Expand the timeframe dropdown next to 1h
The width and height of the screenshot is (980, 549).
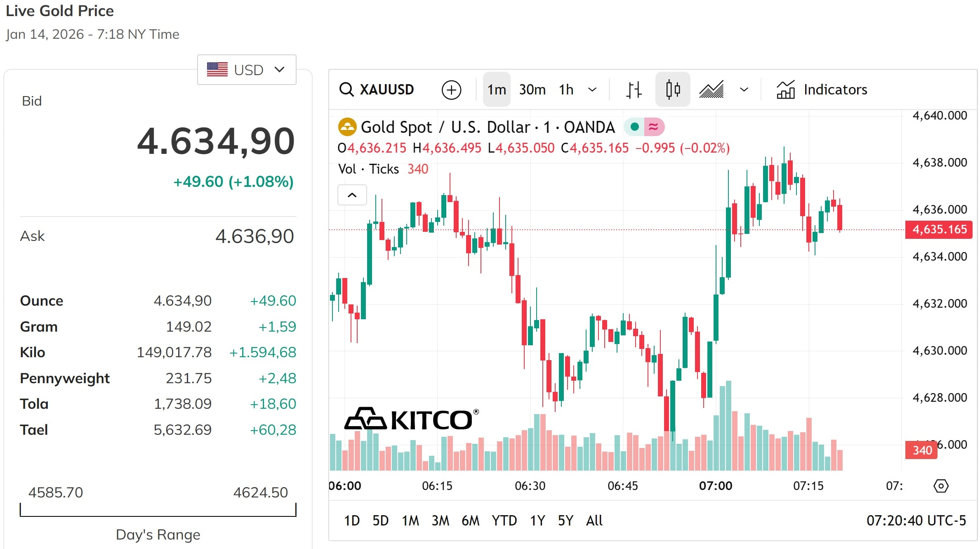(x=593, y=90)
